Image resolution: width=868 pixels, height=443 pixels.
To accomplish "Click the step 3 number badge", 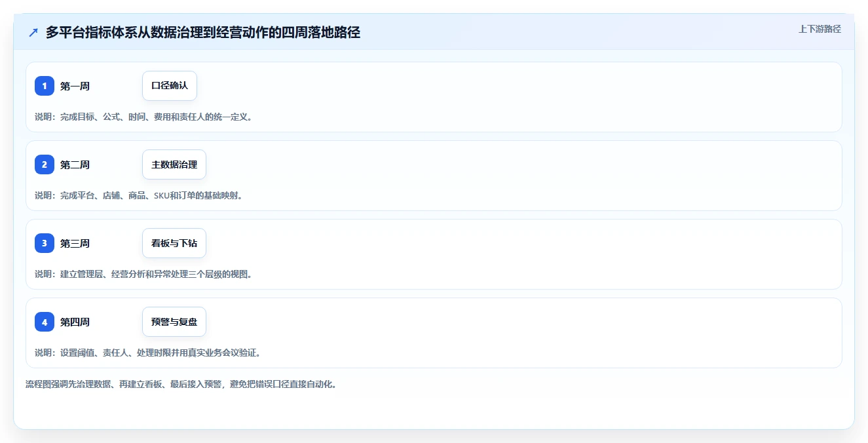I will click(45, 243).
